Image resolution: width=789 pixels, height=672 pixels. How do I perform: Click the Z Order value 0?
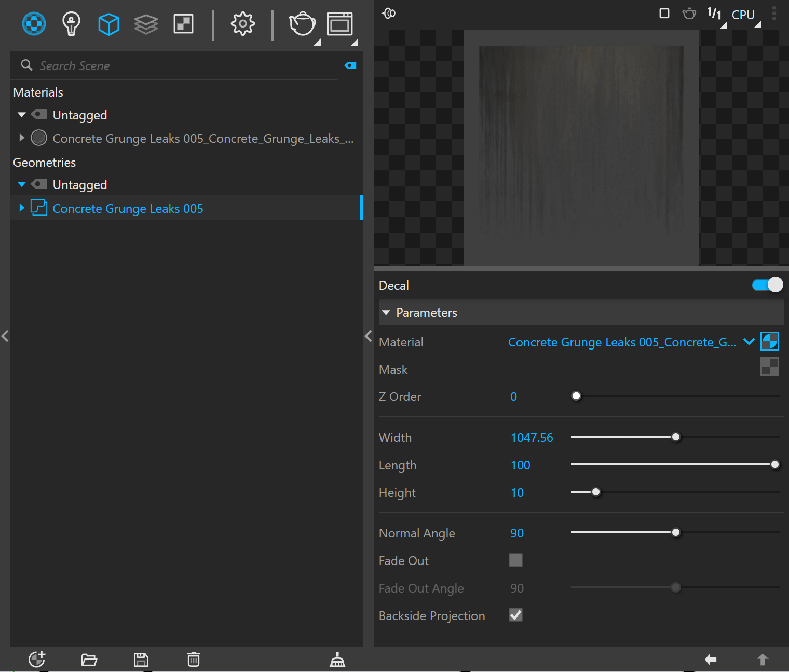coord(514,397)
